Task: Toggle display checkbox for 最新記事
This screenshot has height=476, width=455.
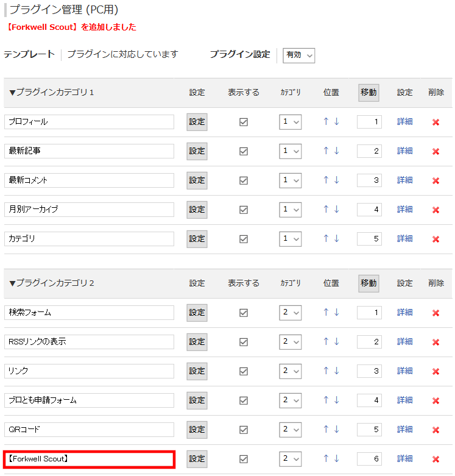Action: coord(244,151)
